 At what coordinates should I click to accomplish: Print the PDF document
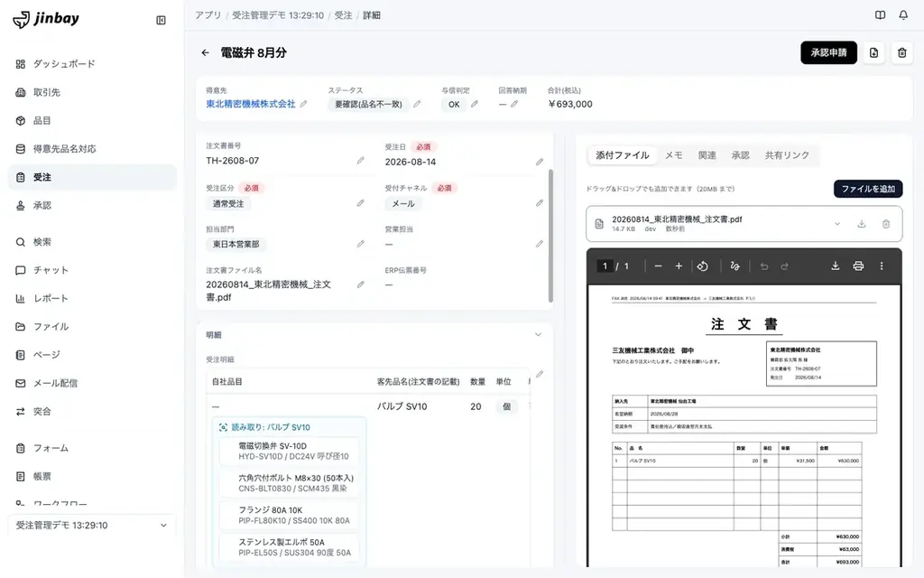(x=858, y=266)
